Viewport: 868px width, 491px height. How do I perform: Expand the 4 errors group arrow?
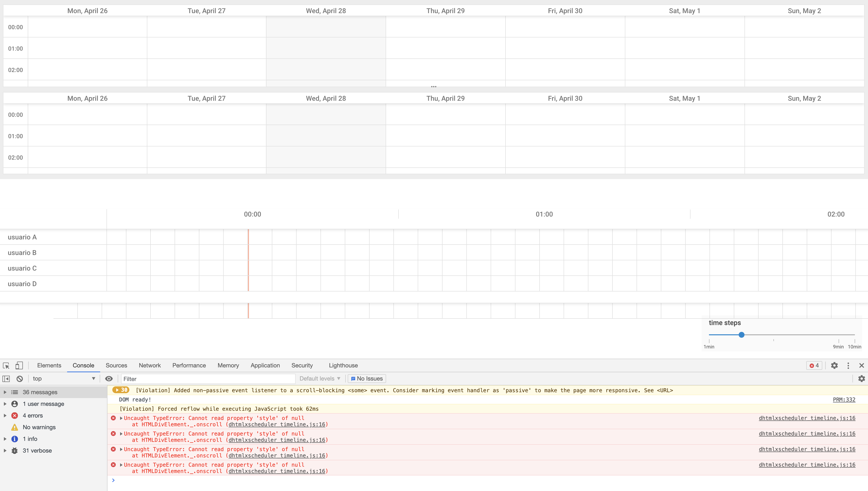click(x=5, y=416)
